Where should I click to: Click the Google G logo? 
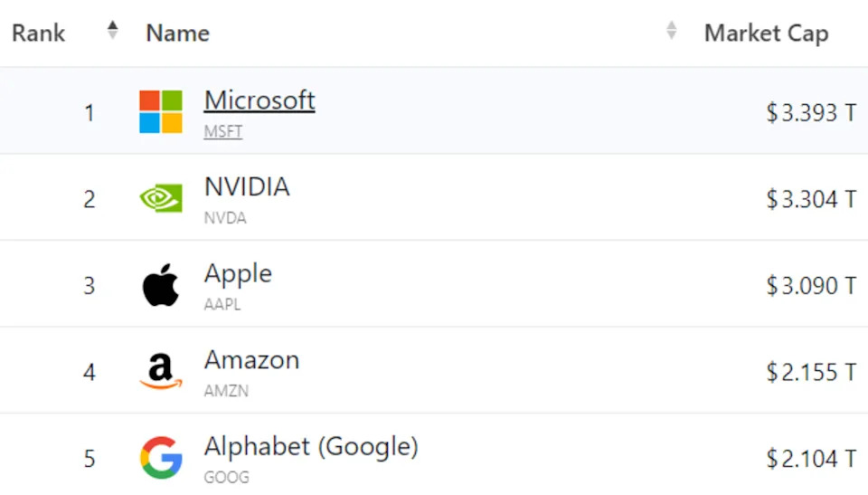(x=161, y=457)
